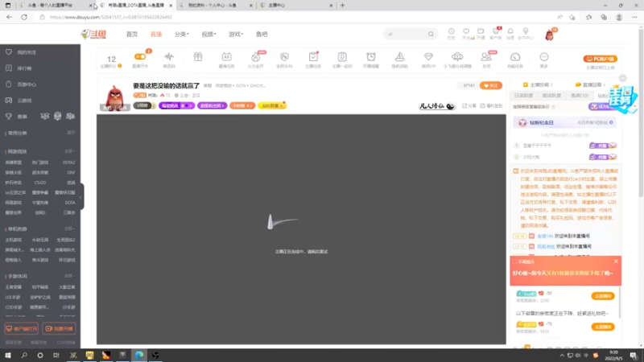Click the browser refresh button
The width and height of the screenshot is (644, 362).
click(24, 17)
